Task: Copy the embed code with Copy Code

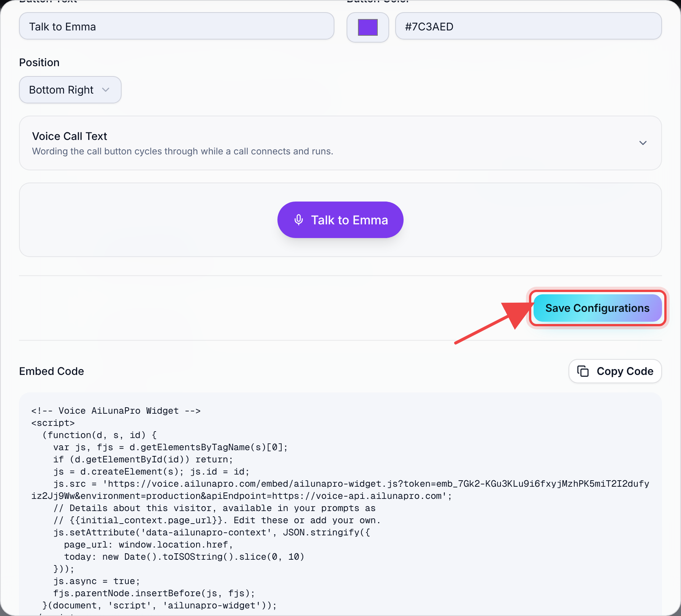Action: pyautogui.click(x=615, y=371)
